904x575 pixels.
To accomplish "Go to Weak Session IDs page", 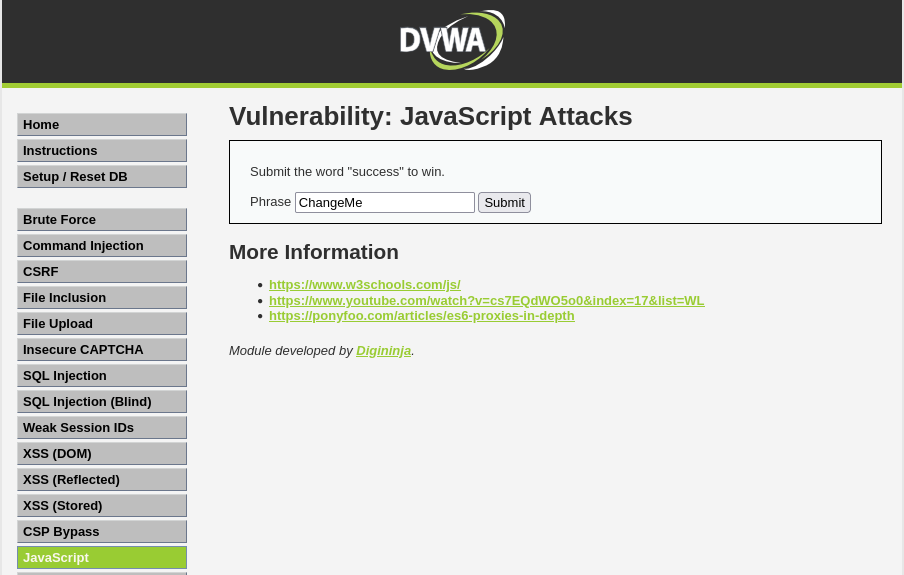I will click(x=101, y=427).
